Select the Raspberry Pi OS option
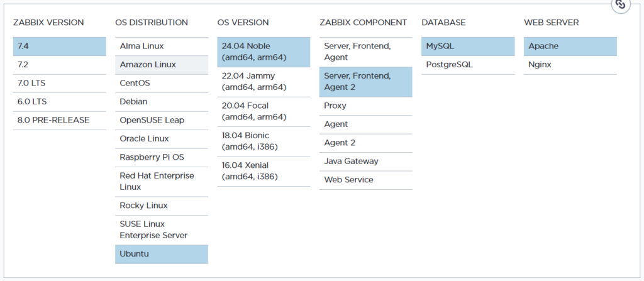The width and height of the screenshot is (644, 281). [x=161, y=157]
